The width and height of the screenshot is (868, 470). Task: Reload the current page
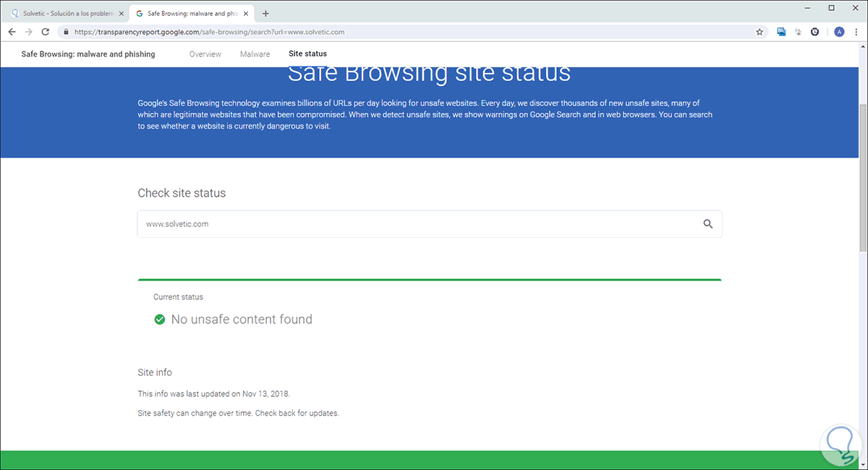pyautogui.click(x=46, y=32)
